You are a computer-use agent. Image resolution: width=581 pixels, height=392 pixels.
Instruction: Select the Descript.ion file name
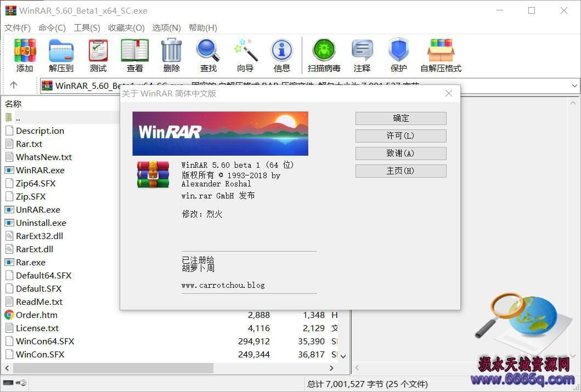40,131
